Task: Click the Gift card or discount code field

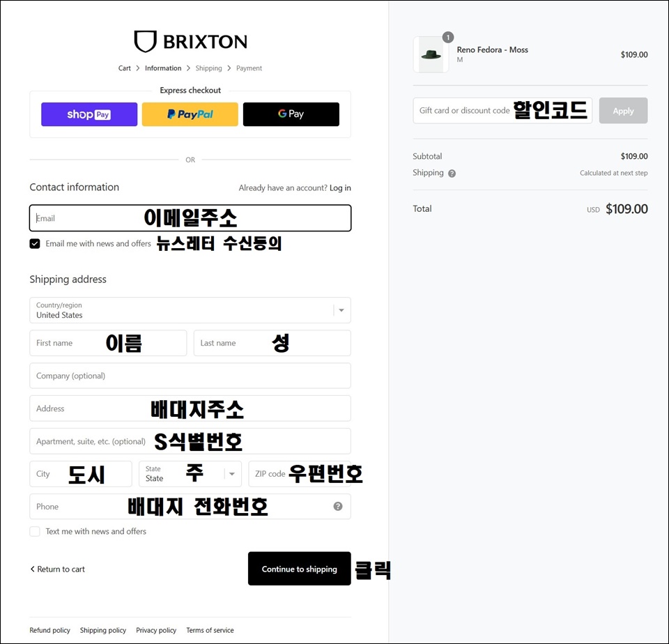Action: pyautogui.click(x=502, y=111)
